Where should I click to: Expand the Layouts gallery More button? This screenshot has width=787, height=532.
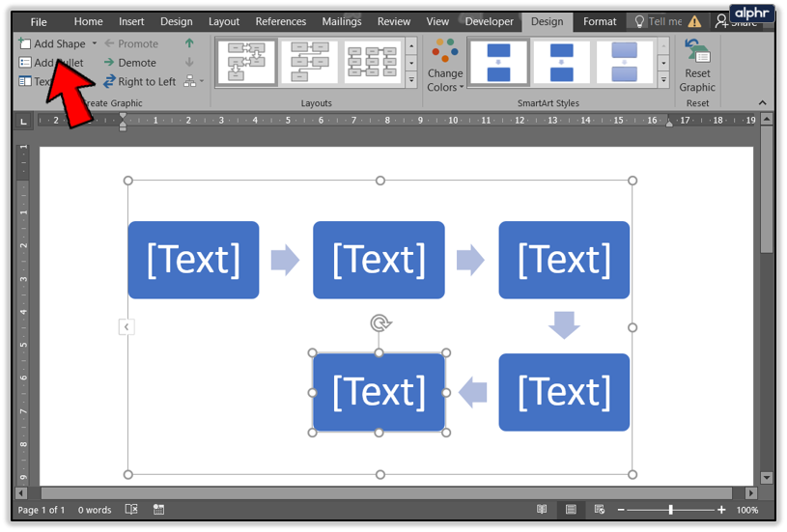[411, 80]
